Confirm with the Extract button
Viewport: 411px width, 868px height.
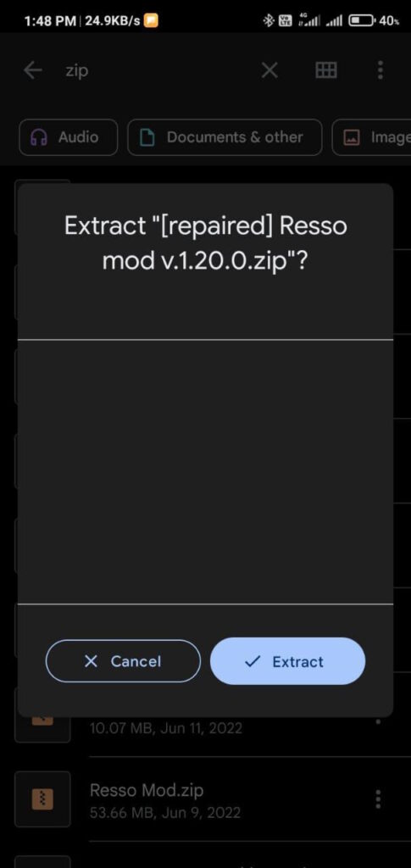[x=287, y=661]
